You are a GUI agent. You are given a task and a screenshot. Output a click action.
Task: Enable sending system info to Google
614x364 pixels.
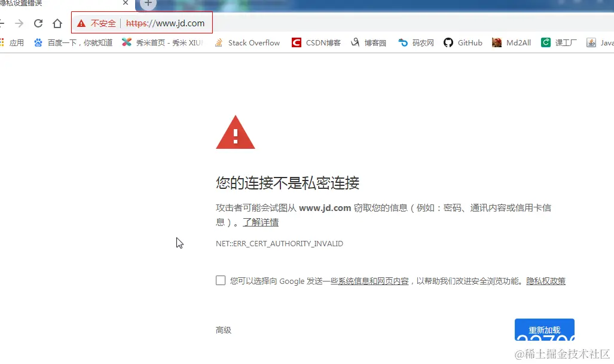220,280
